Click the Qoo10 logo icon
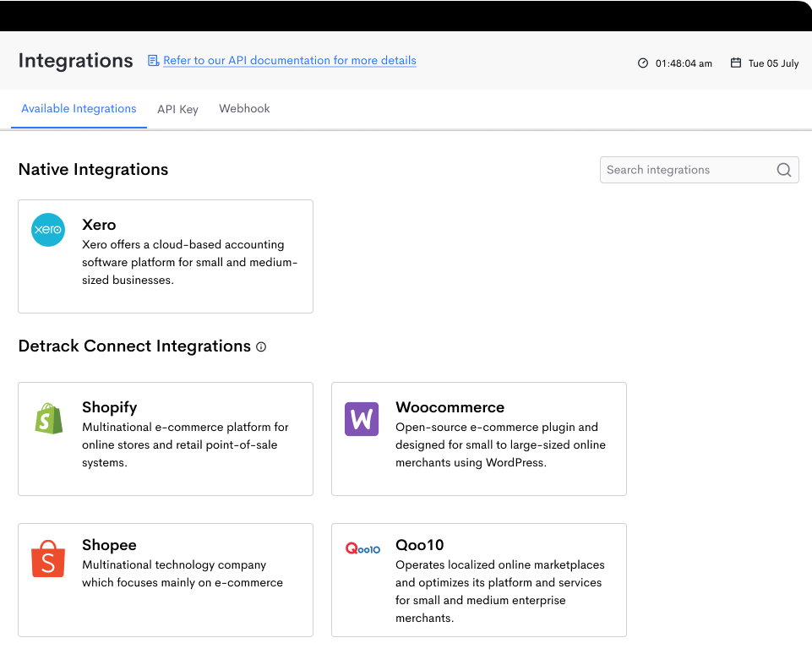Screen dimensions: 812x665 [x=362, y=548]
